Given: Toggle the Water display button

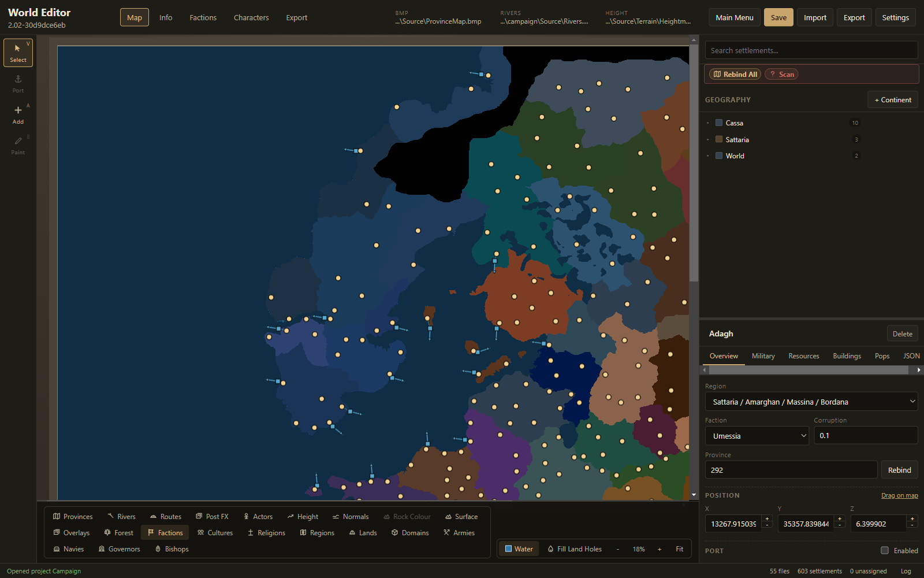Looking at the screenshot, I should point(519,549).
